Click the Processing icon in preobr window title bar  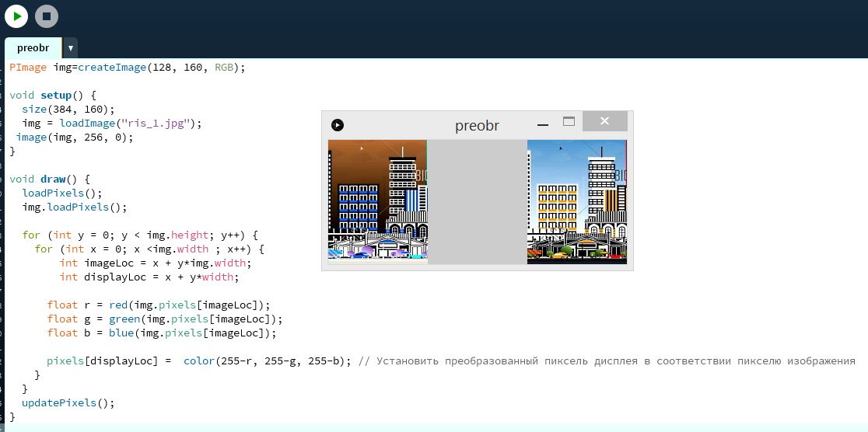(x=338, y=125)
